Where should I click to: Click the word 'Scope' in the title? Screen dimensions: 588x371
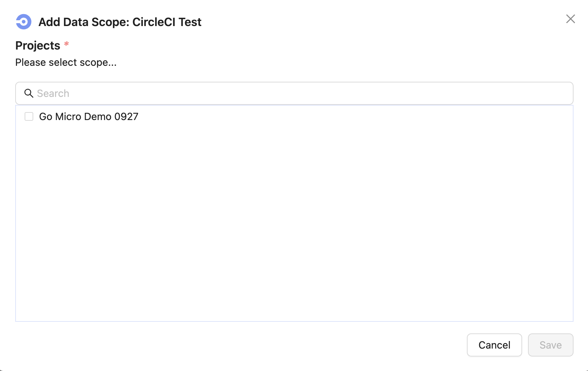[110, 22]
